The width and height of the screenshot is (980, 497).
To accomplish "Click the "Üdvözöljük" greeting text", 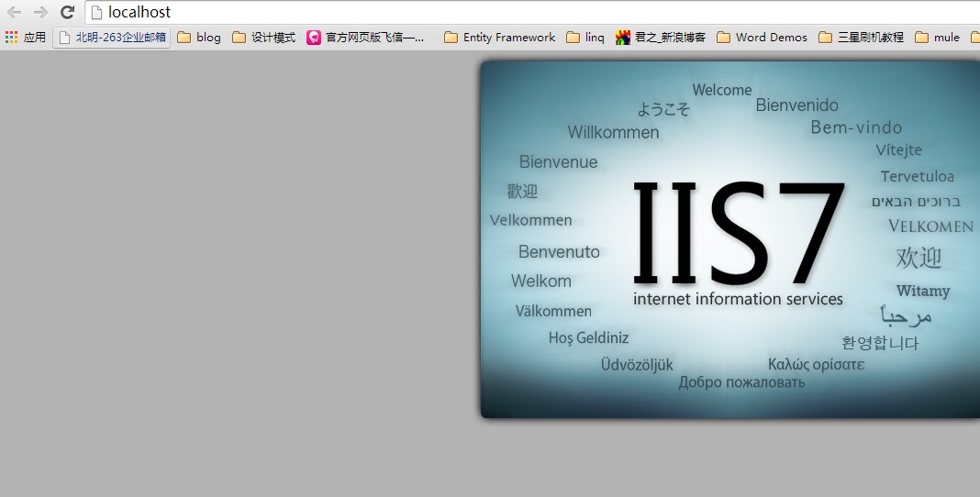I will (x=637, y=365).
